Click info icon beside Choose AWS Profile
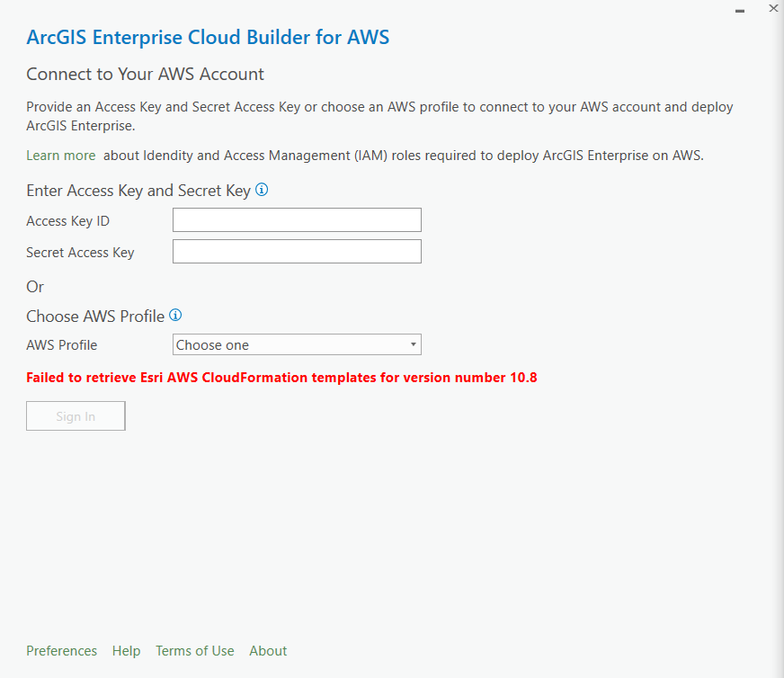Image resolution: width=784 pixels, height=678 pixels. tap(175, 315)
